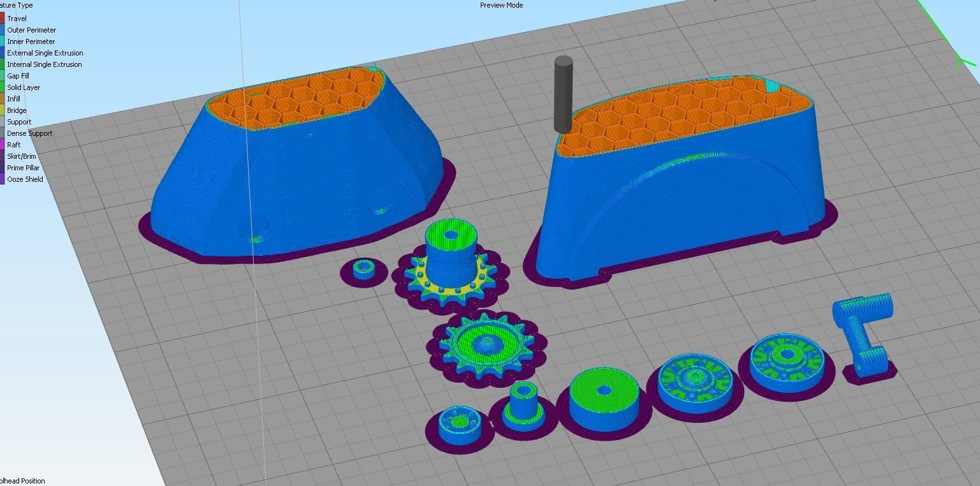This screenshot has height=486, width=980.
Task: Click the Dense Support legend label
Action: click(x=29, y=133)
